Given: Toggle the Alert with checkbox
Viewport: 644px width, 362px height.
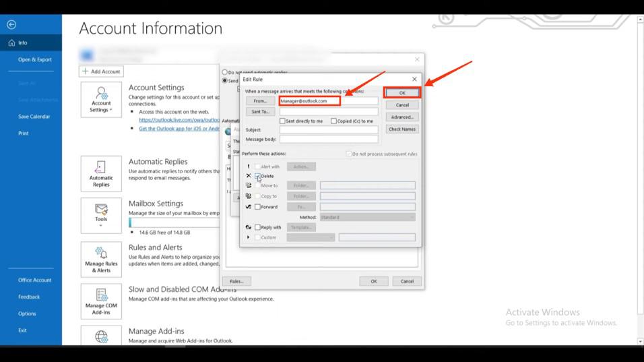Looking at the screenshot, I should (257, 167).
